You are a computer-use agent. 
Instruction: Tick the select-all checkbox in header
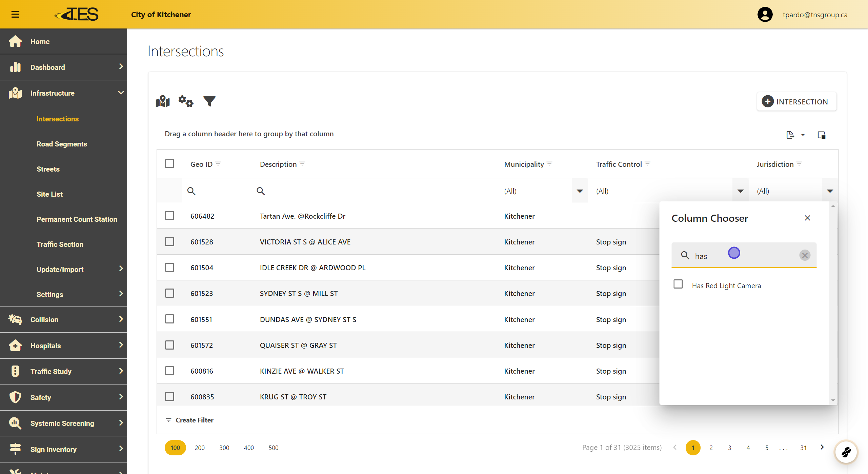click(x=169, y=164)
